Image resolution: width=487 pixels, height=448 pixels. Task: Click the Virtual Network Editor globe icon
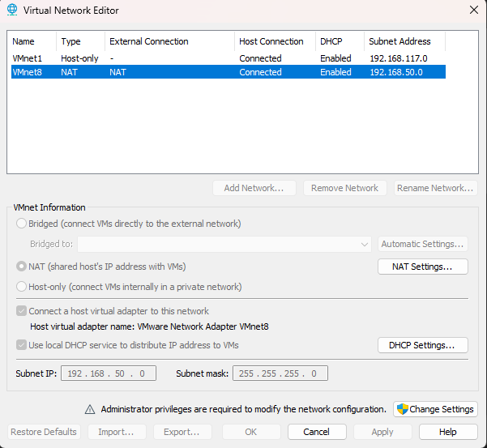click(x=11, y=11)
